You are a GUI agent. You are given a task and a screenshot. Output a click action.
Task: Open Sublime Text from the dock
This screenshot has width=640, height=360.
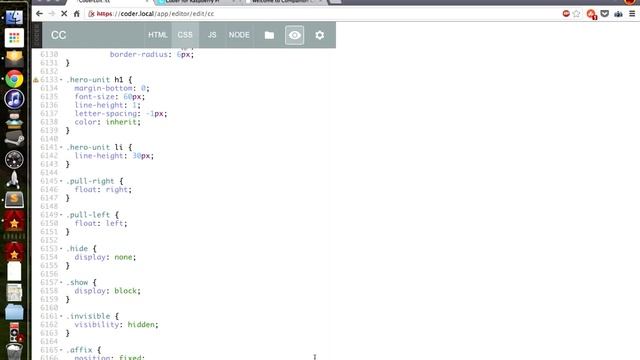pos(14,200)
